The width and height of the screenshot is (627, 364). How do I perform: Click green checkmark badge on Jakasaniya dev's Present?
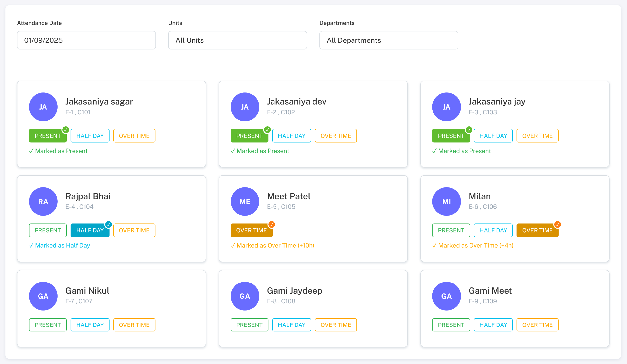click(267, 130)
